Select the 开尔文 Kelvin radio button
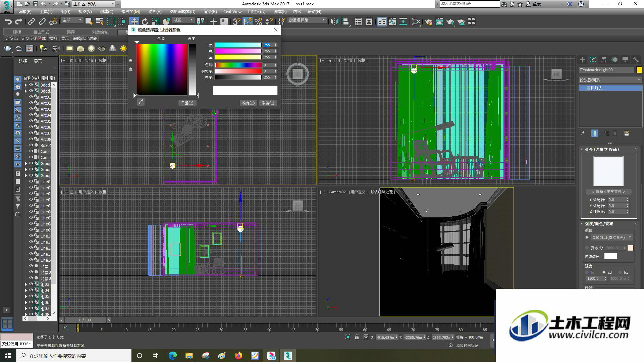Viewport: 644px width, 363px height. click(x=587, y=248)
